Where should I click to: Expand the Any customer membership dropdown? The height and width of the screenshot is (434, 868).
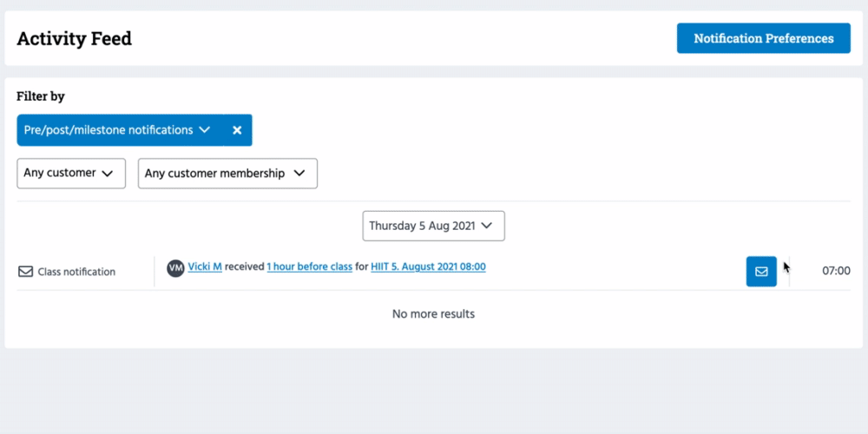(227, 174)
